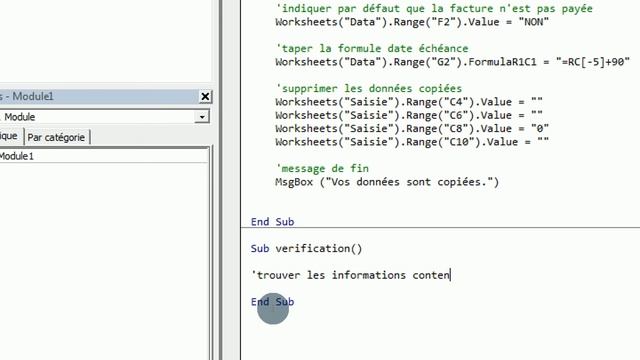Click the End Sub above Sub verification
The image size is (640, 360).
point(272,222)
